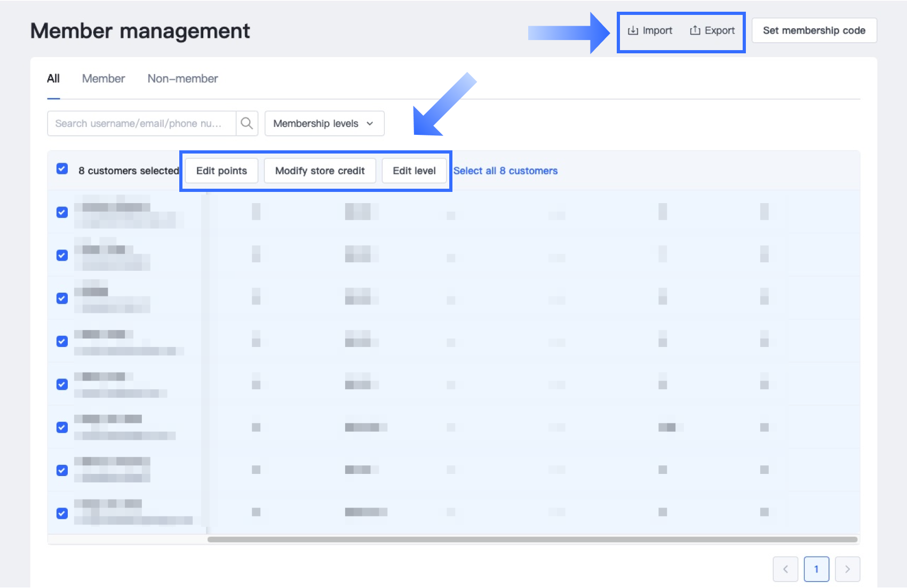
Task: Click Edit level button
Action: [x=414, y=171]
